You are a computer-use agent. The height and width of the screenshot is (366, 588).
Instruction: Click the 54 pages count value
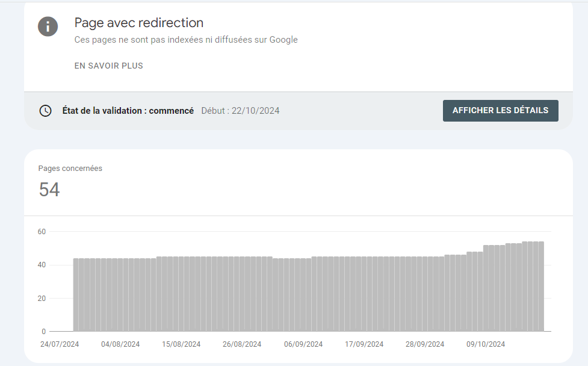tap(49, 190)
